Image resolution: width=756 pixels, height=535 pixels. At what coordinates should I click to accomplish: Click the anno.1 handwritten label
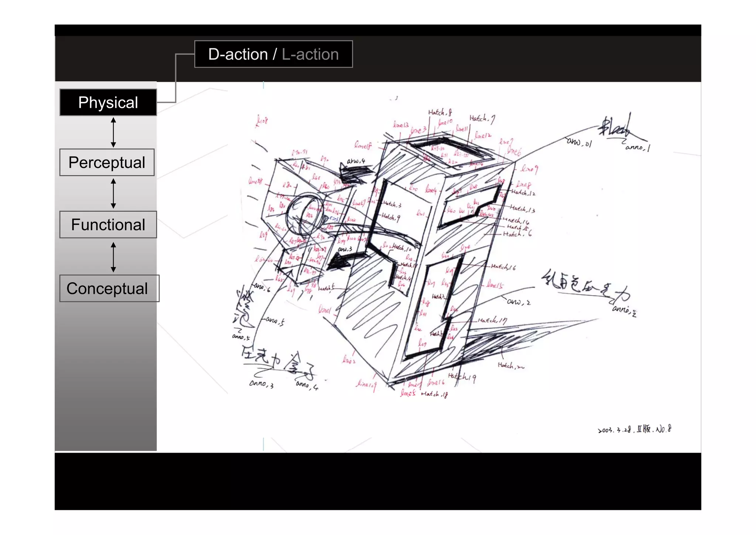click(x=638, y=147)
